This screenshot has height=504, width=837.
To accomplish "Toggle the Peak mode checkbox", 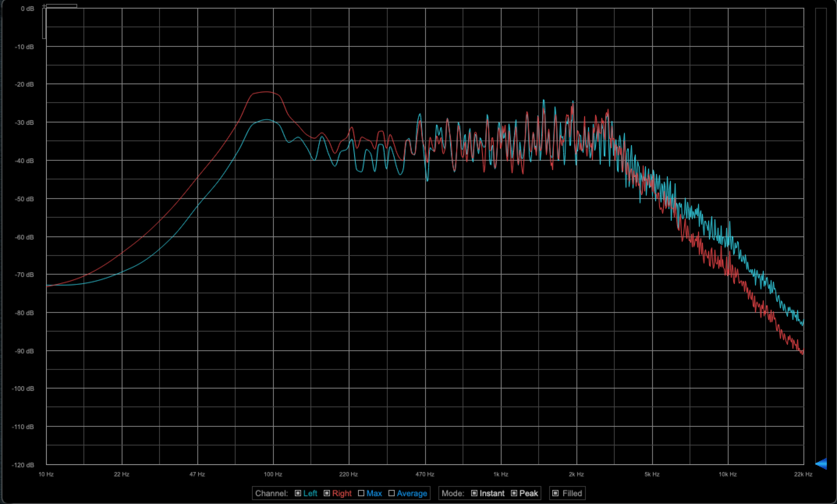I will 514,493.
